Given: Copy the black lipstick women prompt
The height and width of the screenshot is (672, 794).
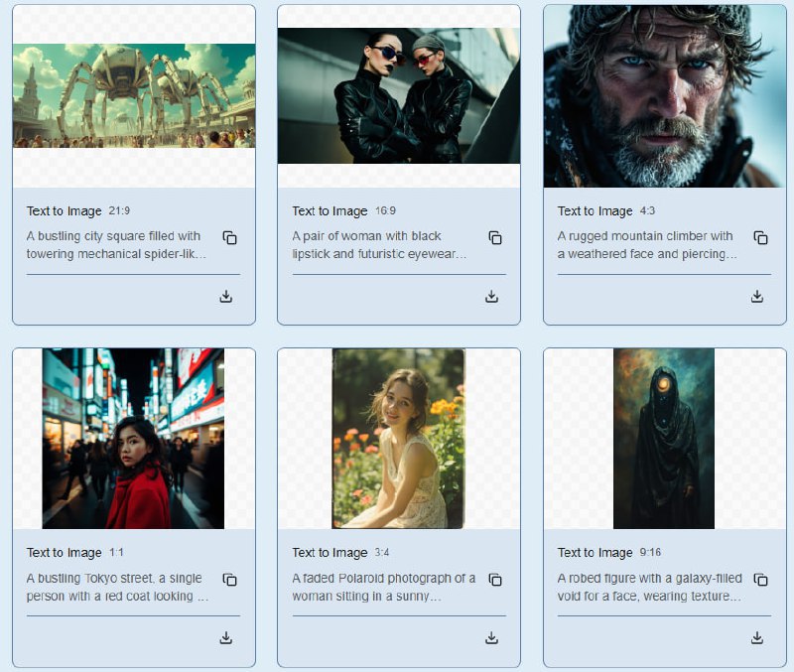Looking at the screenshot, I should (x=495, y=238).
